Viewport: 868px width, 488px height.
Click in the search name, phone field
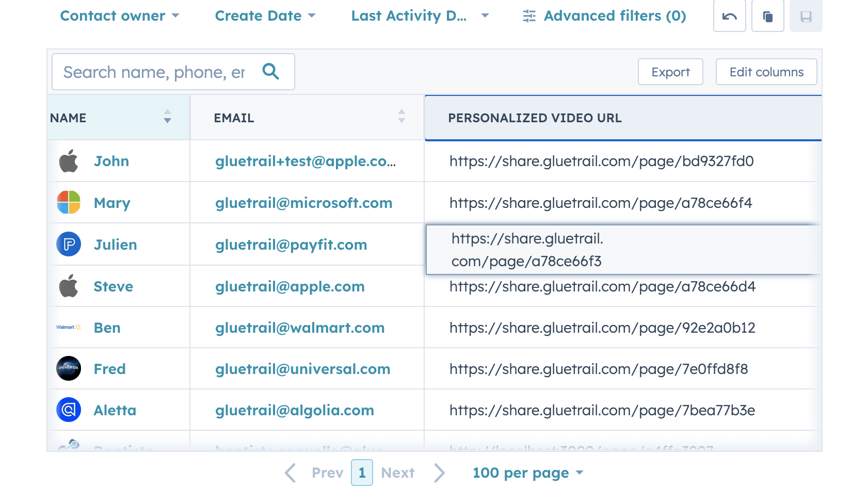pyautogui.click(x=154, y=72)
